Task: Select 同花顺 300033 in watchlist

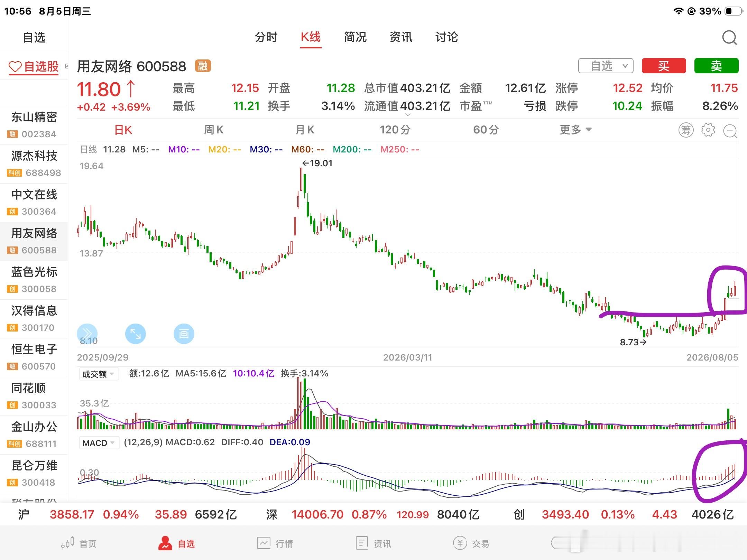Action: (x=34, y=396)
